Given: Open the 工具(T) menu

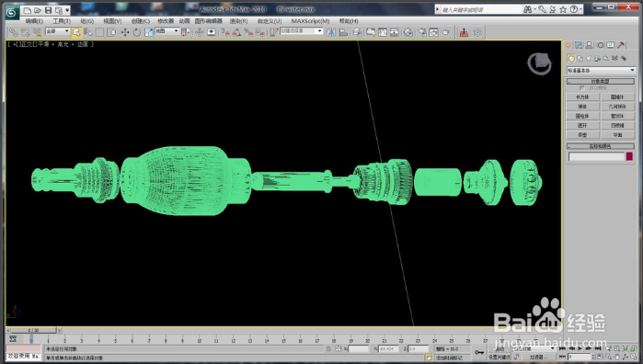Looking at the screenshot, I should (x=62, y=21).
